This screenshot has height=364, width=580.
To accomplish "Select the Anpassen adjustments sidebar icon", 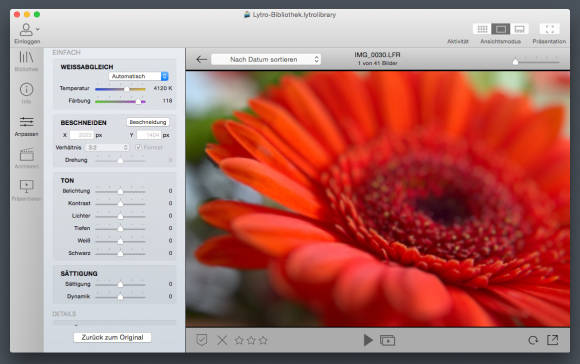I will 26,121.
